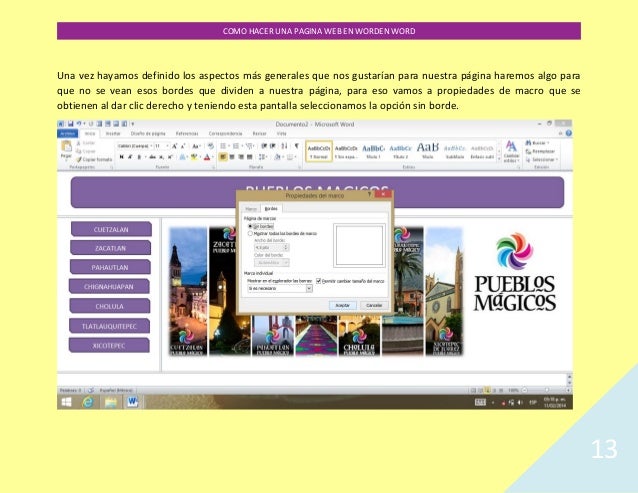The image size is (638, 493).
Task: Select Mostrar todos los bordes de marco
Action: (x=250, y=233)
